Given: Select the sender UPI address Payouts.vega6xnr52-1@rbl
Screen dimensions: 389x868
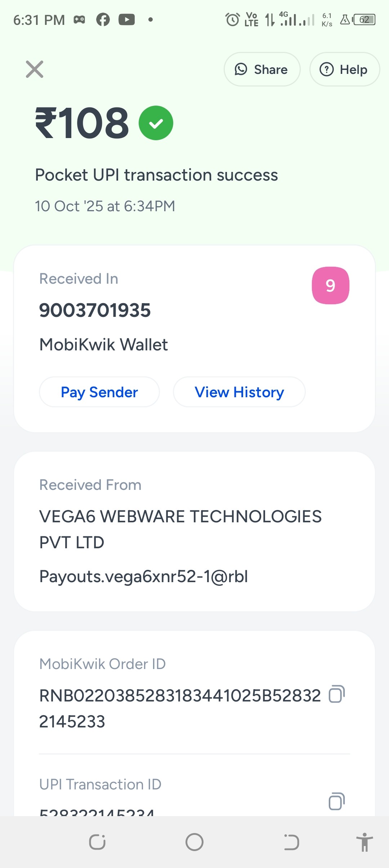Looking at the screenshot, I should (144, 576).
